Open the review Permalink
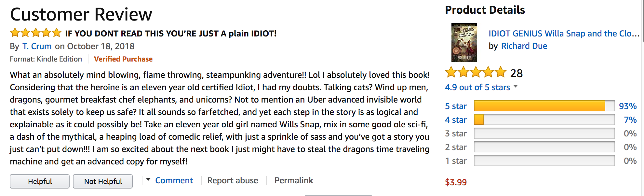Viewport: 644px width, 196px height. pyautogui.click(x=294, y=180)
